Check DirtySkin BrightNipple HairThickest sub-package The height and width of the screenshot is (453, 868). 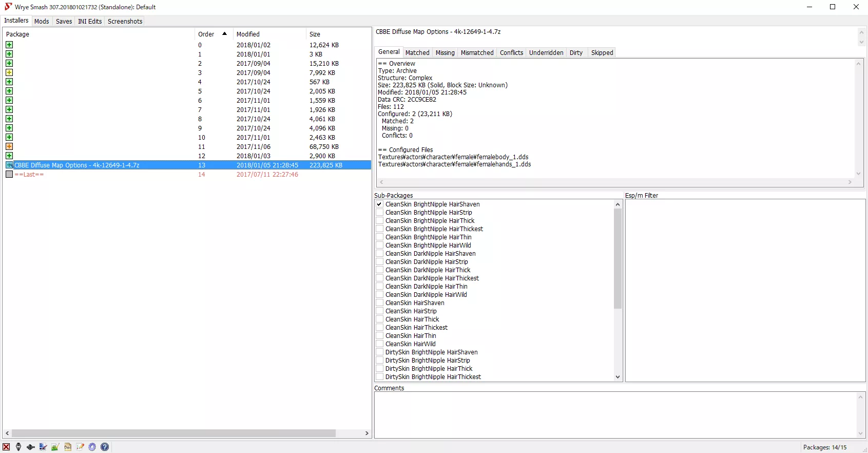click(380, 376)
